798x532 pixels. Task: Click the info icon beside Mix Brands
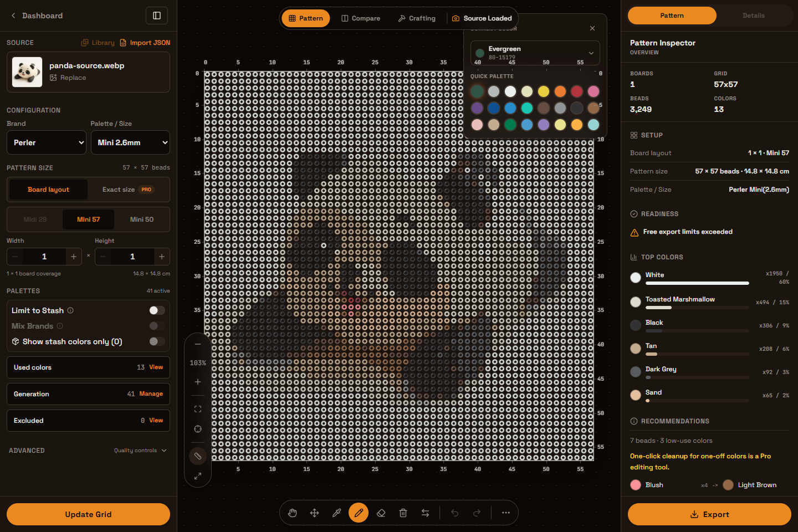click(60, 326)
